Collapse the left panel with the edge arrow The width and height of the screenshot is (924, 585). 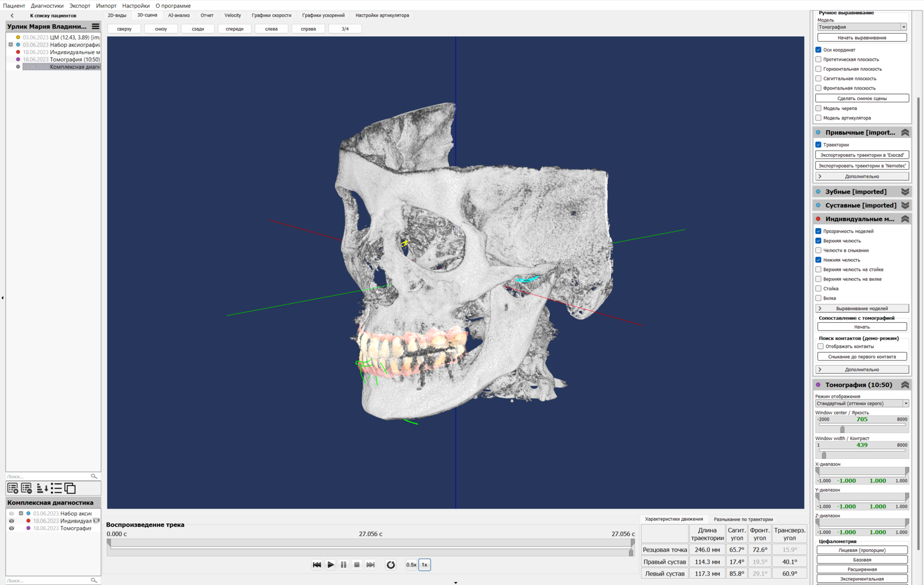[3, 297]
